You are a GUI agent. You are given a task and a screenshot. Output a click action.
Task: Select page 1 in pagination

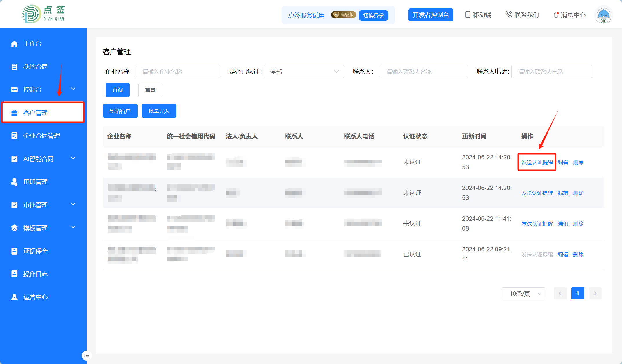point(578,293)
